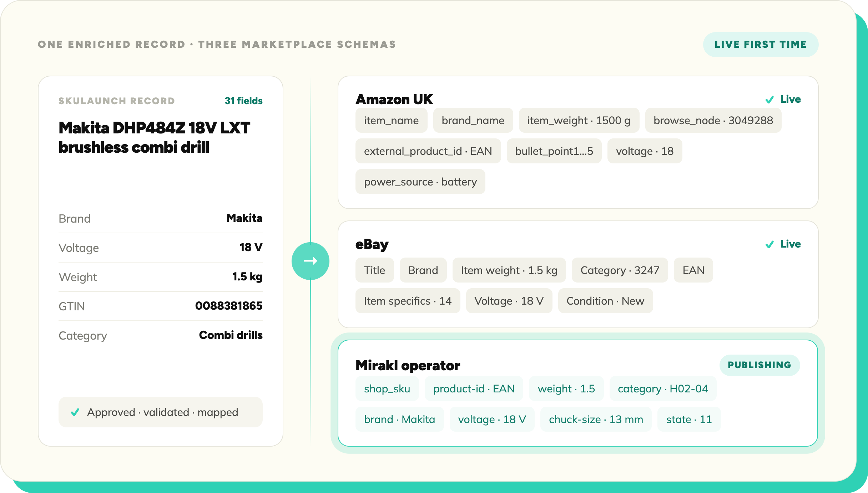Click the LIVE FIRST TIME badge
This screenshot has width=868, height=493.
coord(761,45)
